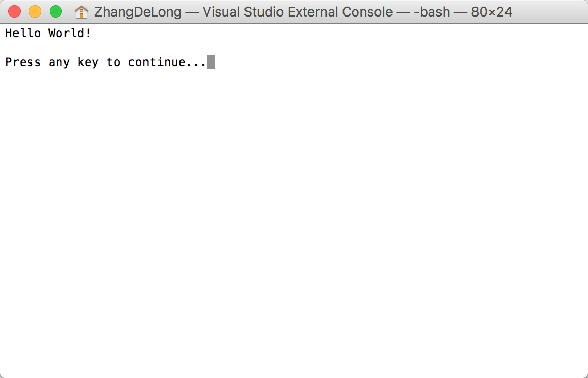Image resolution: width=588 pixels, height=378 pixels.
Task: Zoom the window with the green button
Action: click(56, 12)
